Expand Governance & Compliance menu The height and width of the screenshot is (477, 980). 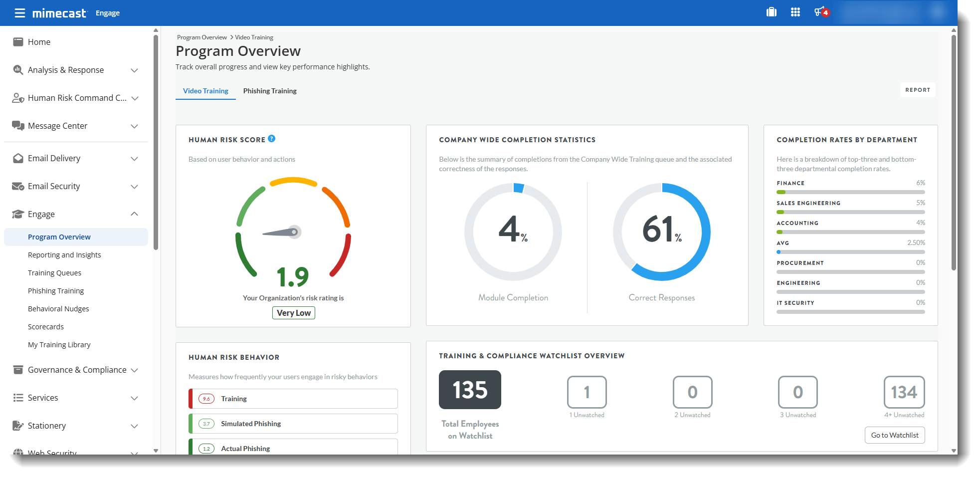click(x=135, y=370)
